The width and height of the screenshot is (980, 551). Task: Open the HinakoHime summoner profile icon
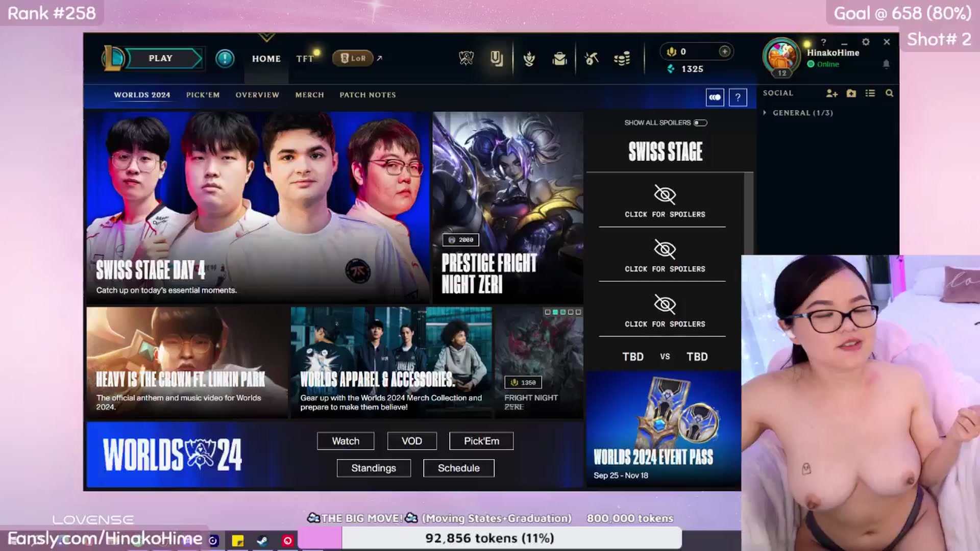[x=781, y=57]
